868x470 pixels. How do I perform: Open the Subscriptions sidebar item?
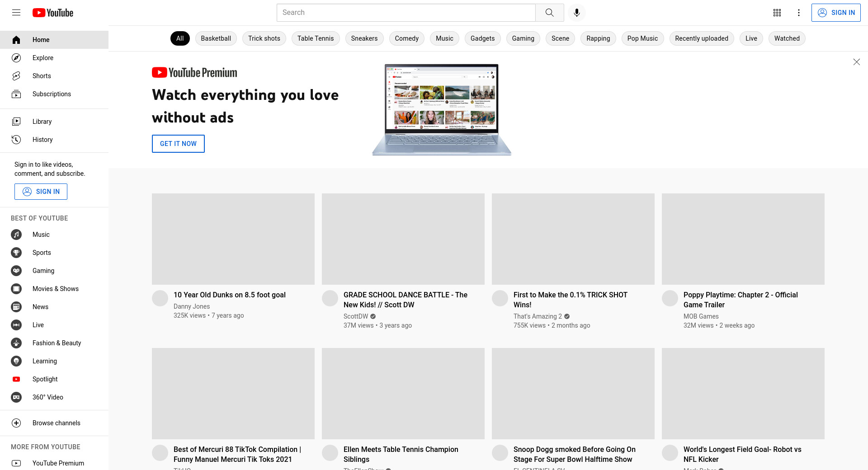click(54, 94)
